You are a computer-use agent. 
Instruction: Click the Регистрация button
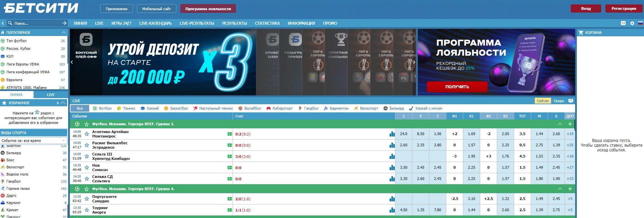(x=624, y=8)
